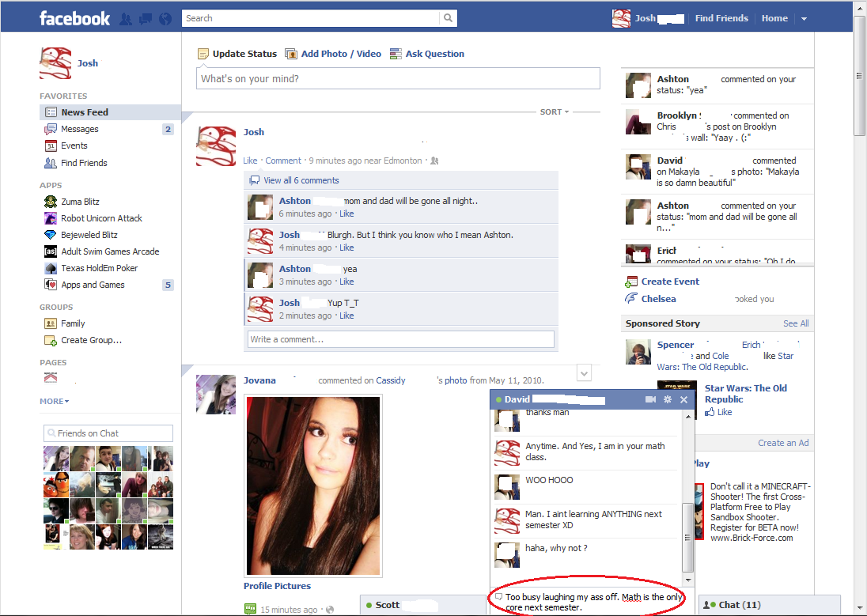The width and height of the screenshot is (867, 616).
Task: Open messages icon in top bar
Action: click(x=146, y=19)
